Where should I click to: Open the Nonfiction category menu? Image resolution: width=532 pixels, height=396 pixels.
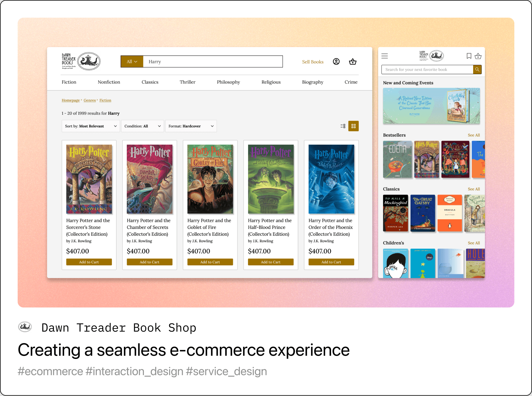[x=109, y=82]
